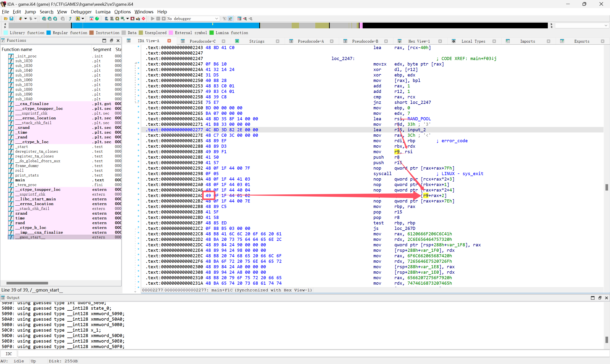Click the pencil edit toolbar icon
The image size is (610, 364).
click(138, 19)
